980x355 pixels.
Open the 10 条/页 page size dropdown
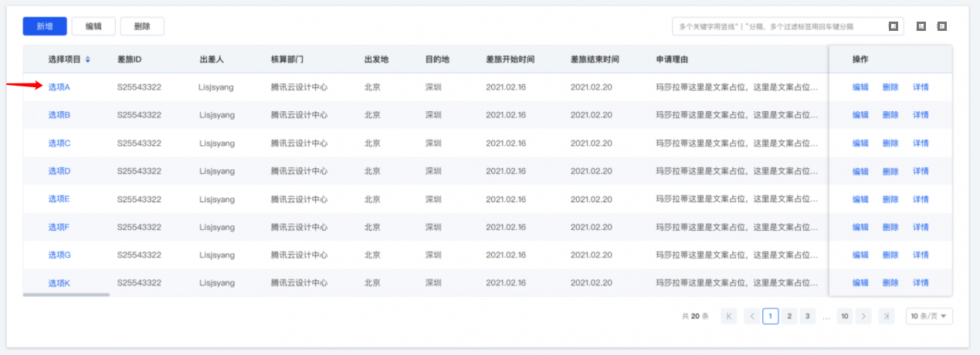tap(928, 316)
